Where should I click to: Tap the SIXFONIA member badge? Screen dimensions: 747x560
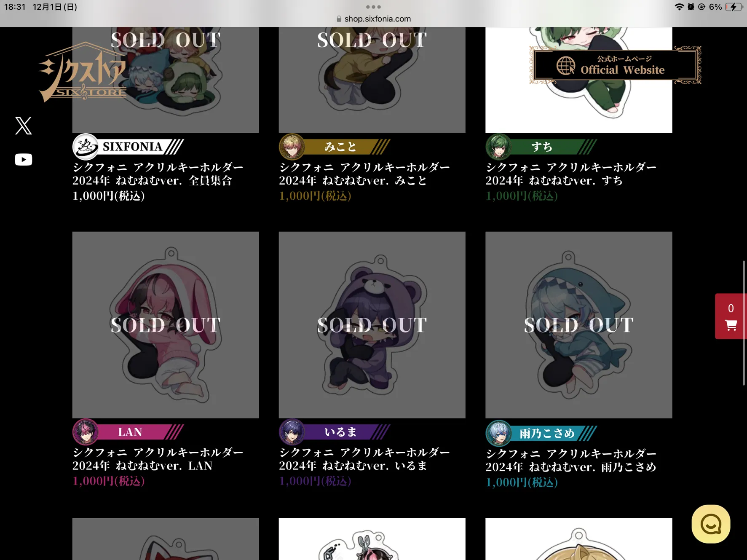(x=128, y=147)
